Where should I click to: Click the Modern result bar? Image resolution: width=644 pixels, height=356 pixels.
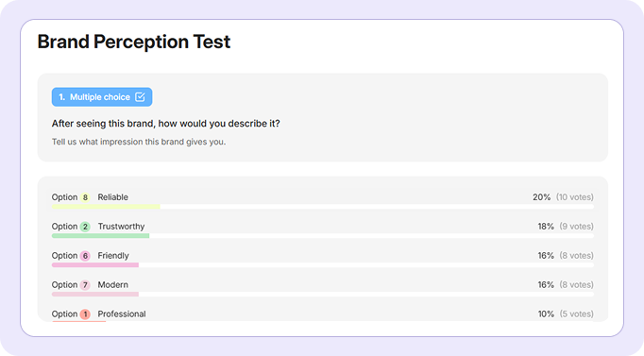click(95, 294)
